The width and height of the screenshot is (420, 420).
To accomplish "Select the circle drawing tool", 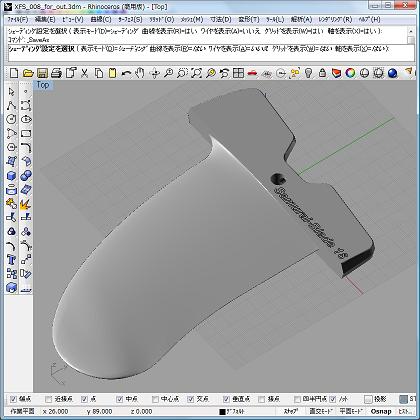I will pyautogui.click(x=12, y=119).
